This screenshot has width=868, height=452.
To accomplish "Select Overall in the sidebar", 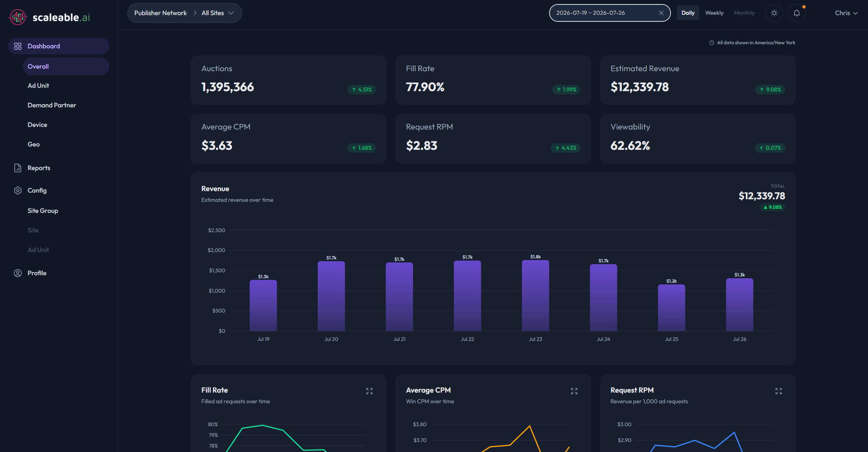I will (66, 66).
